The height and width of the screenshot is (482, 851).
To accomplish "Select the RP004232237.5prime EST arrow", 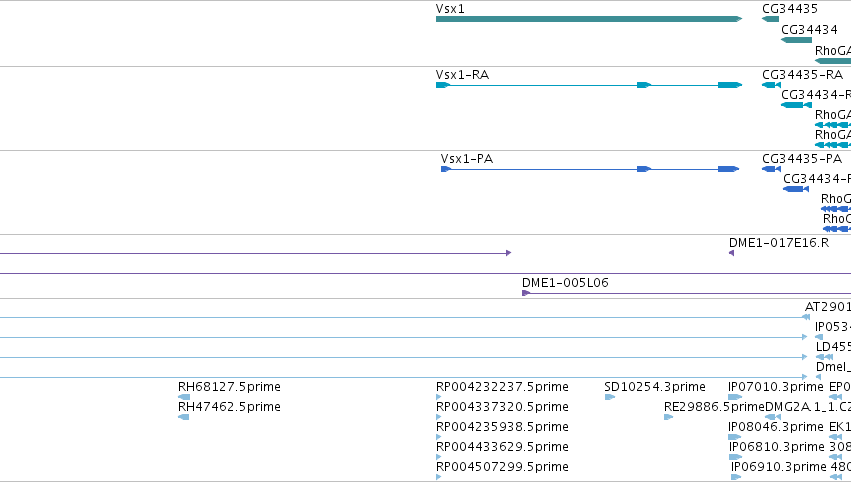I will 439,397.
